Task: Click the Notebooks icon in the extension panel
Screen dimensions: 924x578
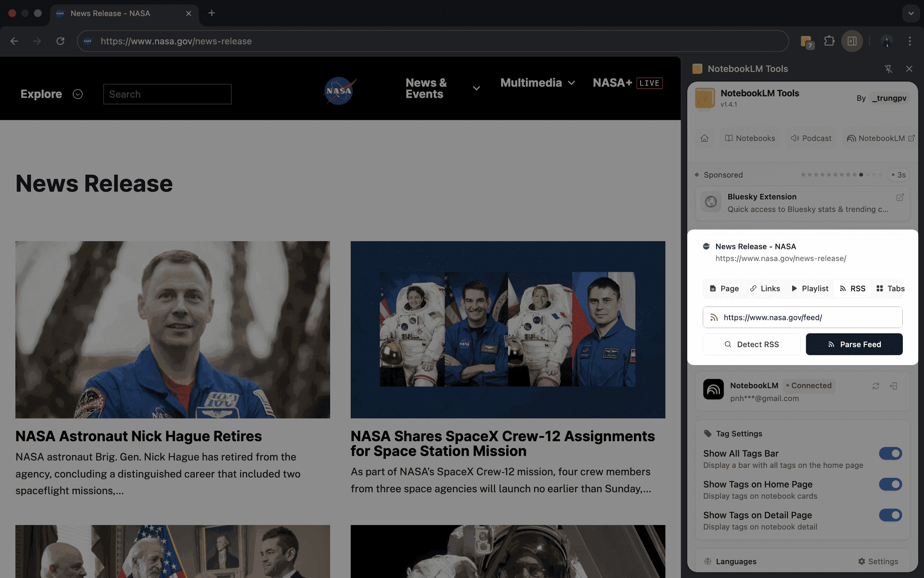Action: click(x=749, y=138)
